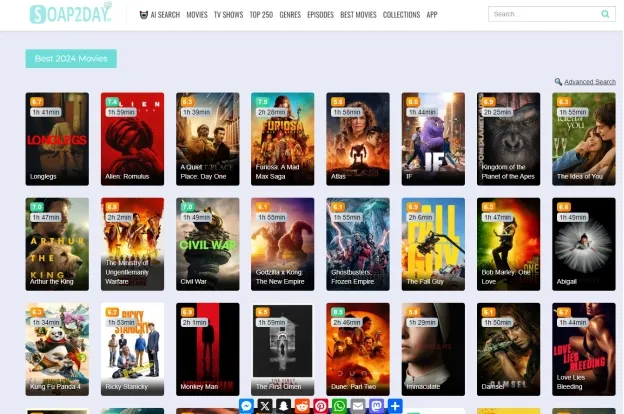Open the Alien: Romulus poster
This screenshot has height=414, width=624.
click(x=133, y=139)
